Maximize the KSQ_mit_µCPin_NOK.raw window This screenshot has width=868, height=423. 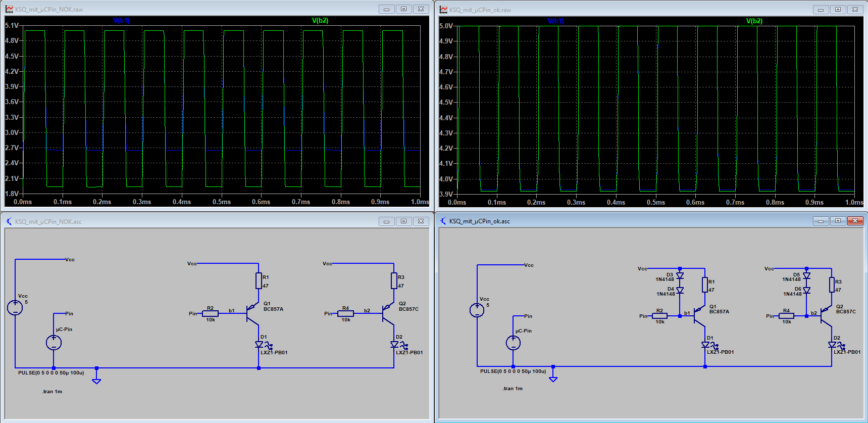point(403,9)
